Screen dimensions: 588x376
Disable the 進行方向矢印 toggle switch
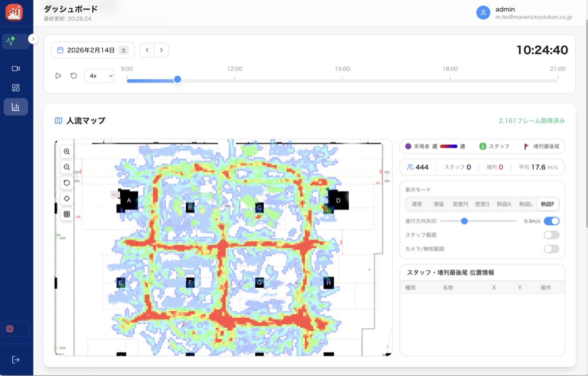point(551,221)
